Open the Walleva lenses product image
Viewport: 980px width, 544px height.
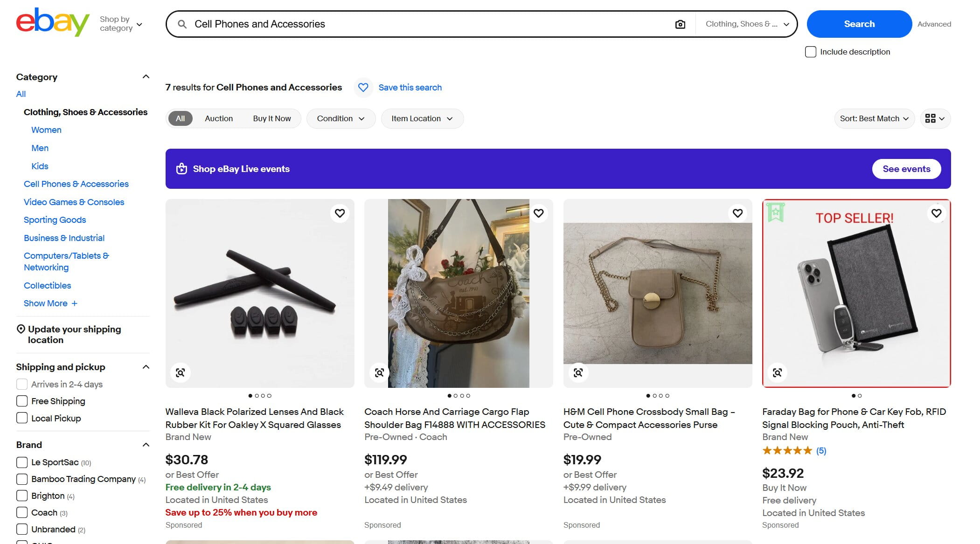click(x=260, y=293)
